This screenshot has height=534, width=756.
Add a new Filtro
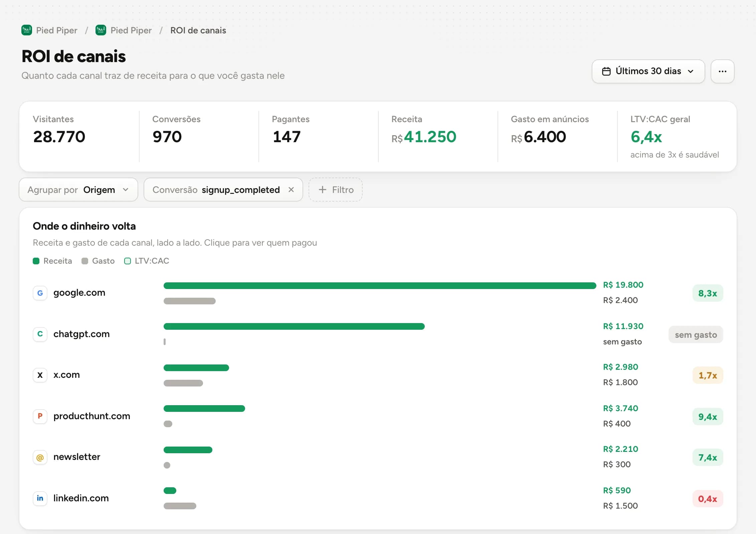click(x=336, y=190)
